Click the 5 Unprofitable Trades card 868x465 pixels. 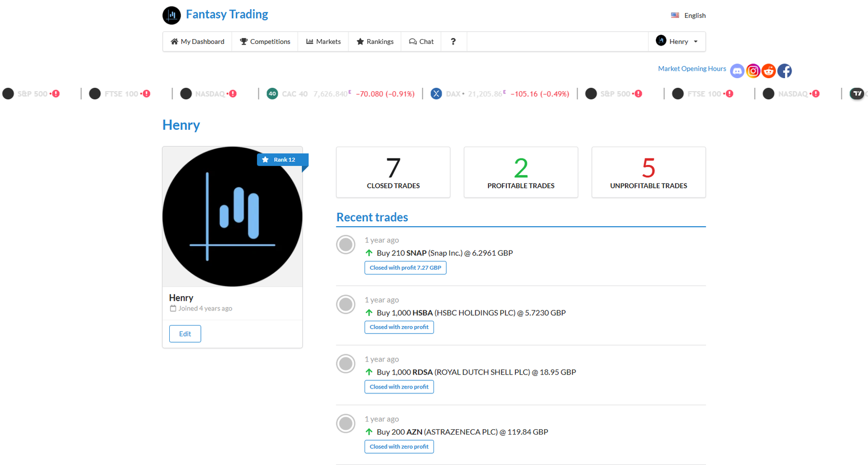pyautogui.click(x=648, y=172)
